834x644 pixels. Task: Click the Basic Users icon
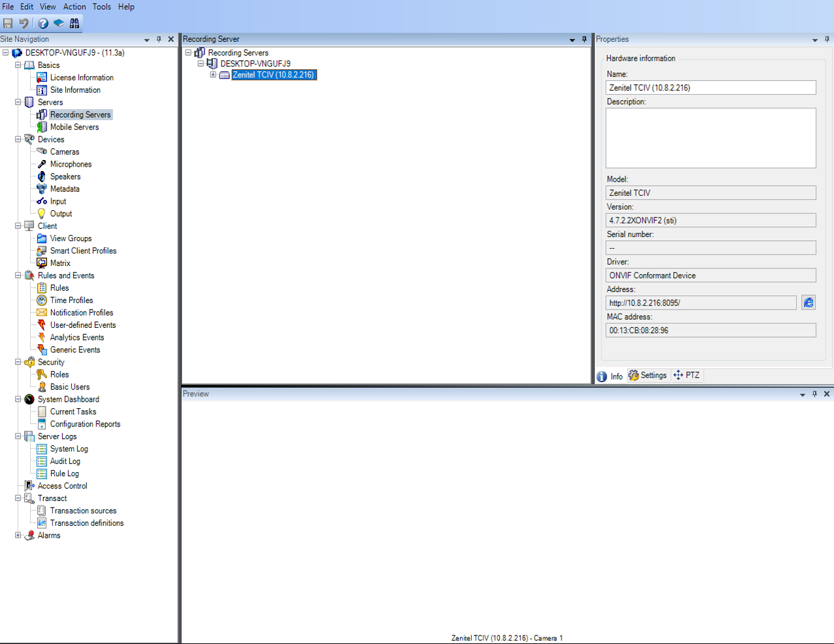tap(42, 387)
